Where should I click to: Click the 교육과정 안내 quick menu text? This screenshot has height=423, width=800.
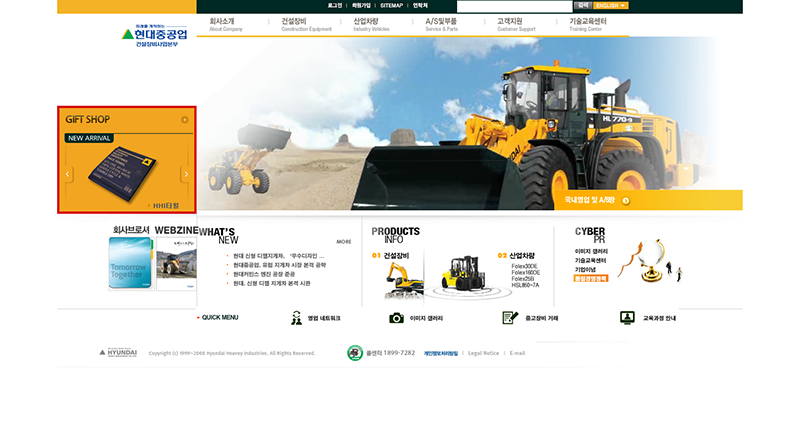(x=659, y=318)
